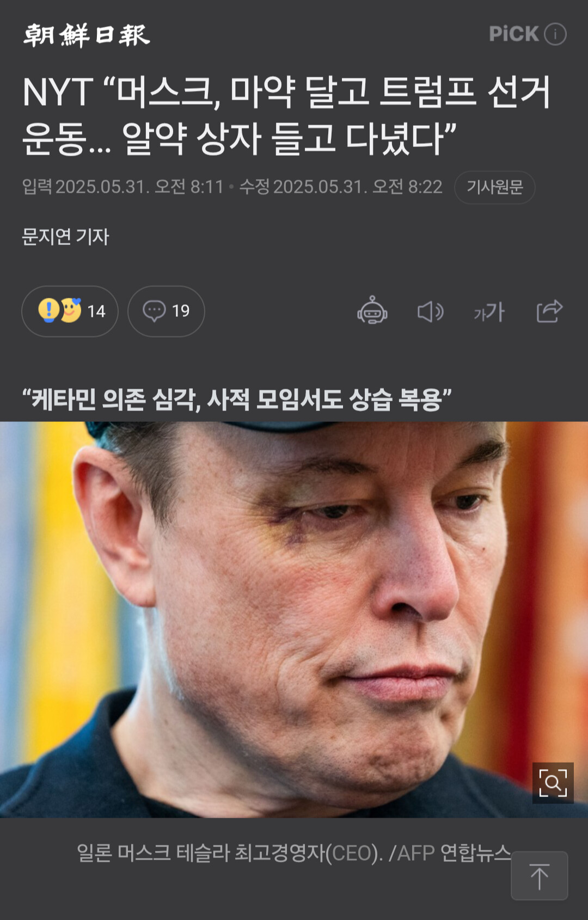
Task: Tap the smiling face reaction emoji
Action: point(71,310)
